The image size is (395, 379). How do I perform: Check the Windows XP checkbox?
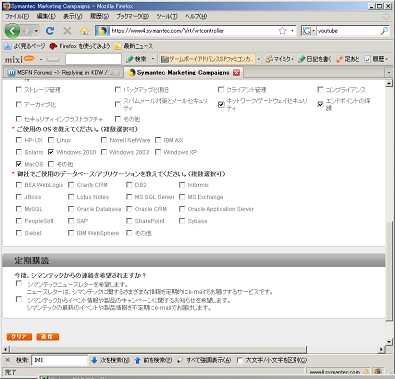(158, 152)
